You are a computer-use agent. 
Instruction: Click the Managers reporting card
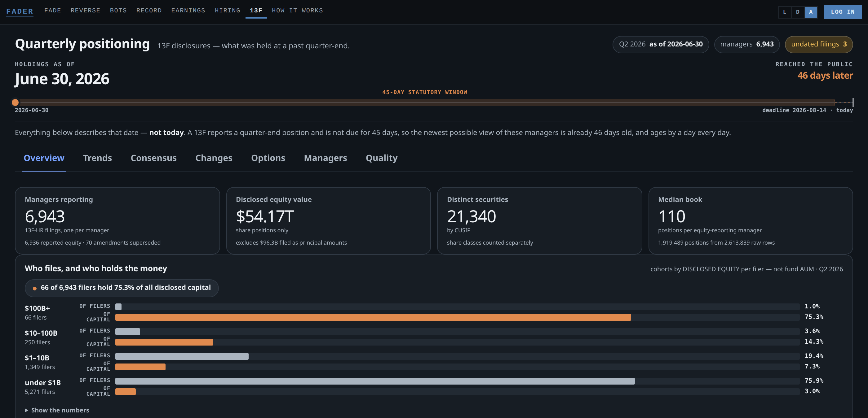point(117,221)
